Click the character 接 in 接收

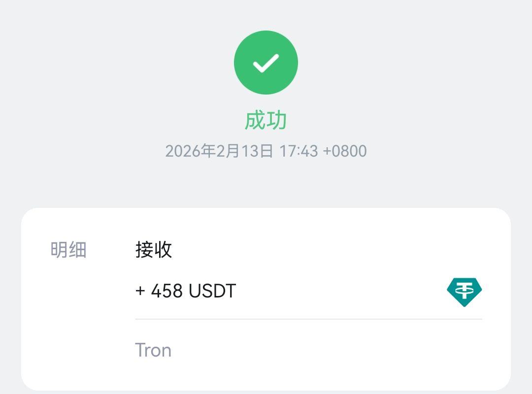(x=145, y=250)
